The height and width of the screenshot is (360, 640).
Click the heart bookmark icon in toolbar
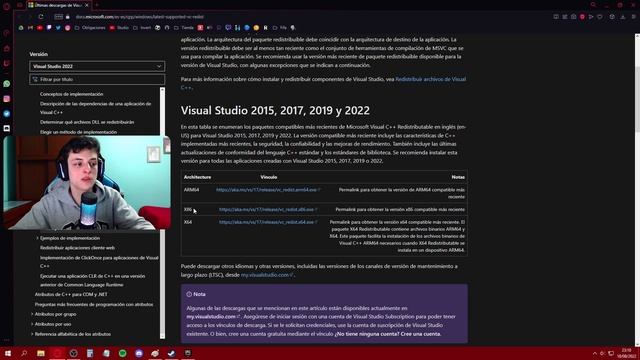pos(600,17)
